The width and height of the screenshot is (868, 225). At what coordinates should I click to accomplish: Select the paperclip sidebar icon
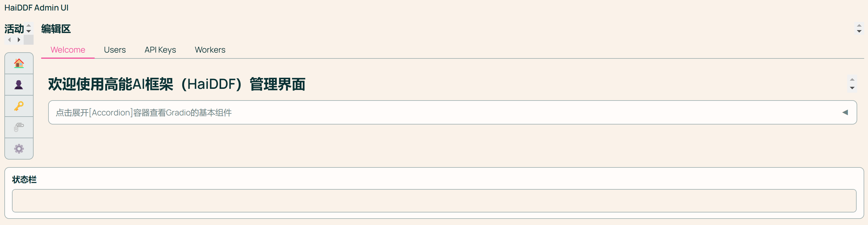pyautogui.click(x=19, y=127)
